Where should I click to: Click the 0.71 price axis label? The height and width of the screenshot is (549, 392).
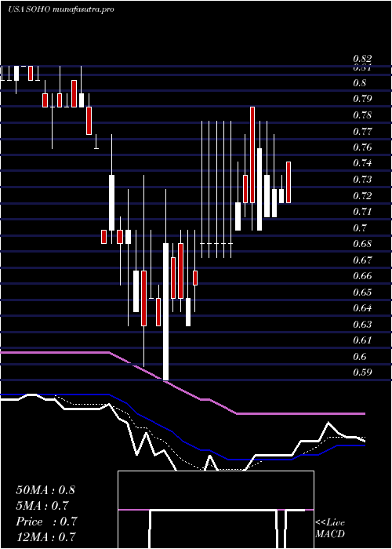(362, 212)
